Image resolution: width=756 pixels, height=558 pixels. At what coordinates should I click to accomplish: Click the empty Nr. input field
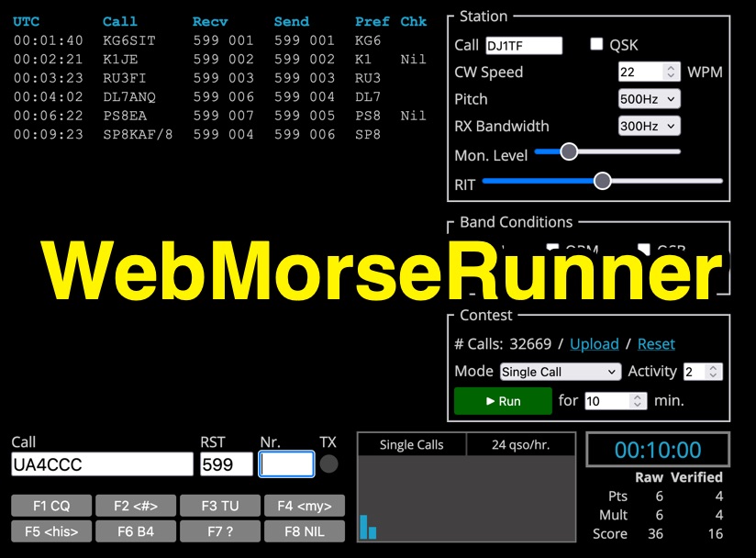coord(286,464)
